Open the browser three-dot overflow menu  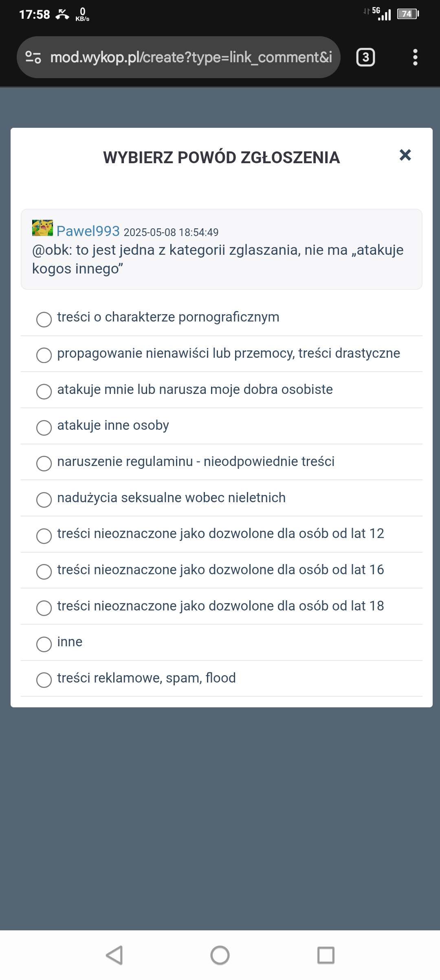point(415,57)
